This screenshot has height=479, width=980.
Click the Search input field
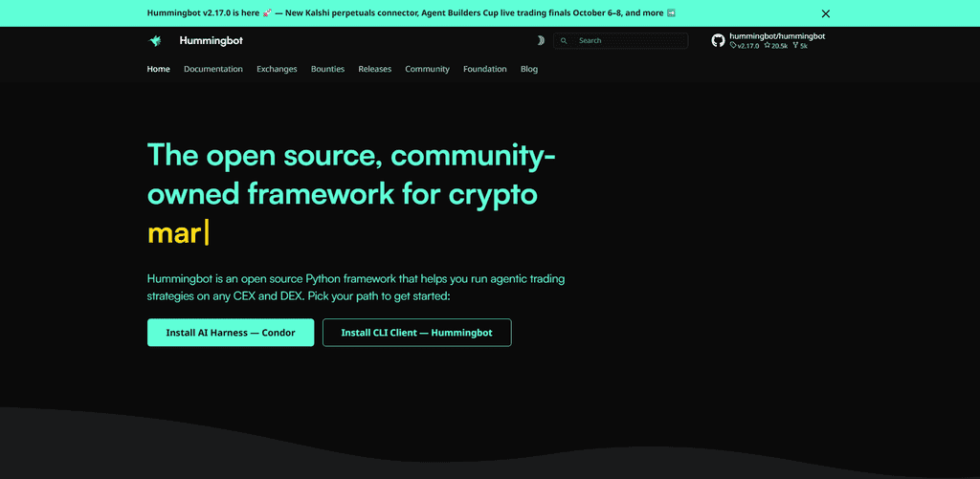[620, 40]
